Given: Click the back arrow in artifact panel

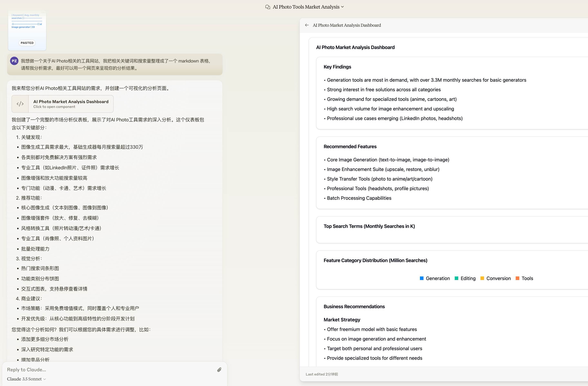Looking at the screenshot, I should [307, 25].
